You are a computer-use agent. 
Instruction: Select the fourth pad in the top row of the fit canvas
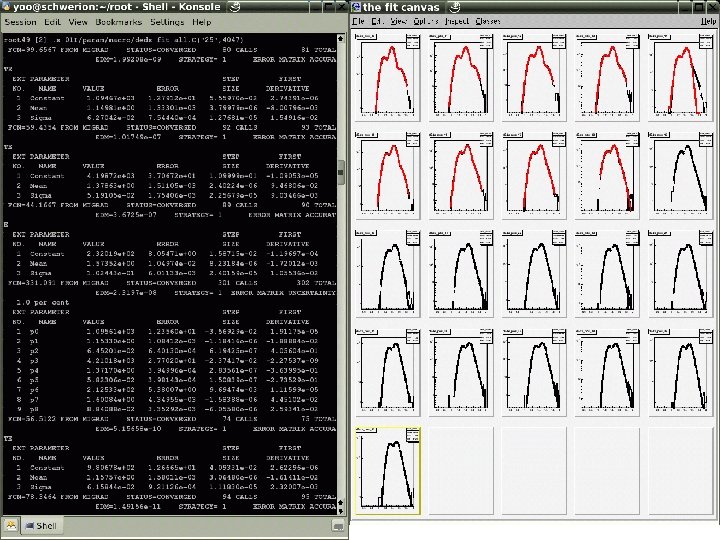click(607, 77)
